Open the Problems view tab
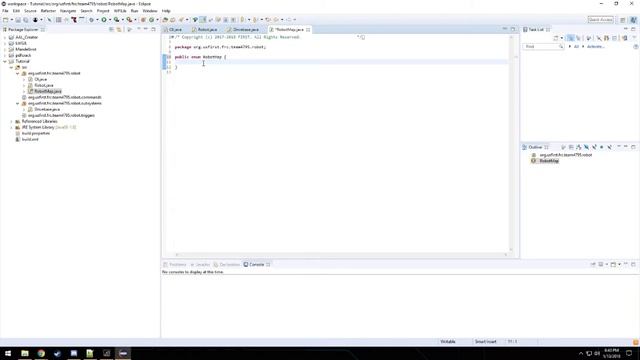The height and width of the screenshot is (360, 640). (x=175, y=264)
